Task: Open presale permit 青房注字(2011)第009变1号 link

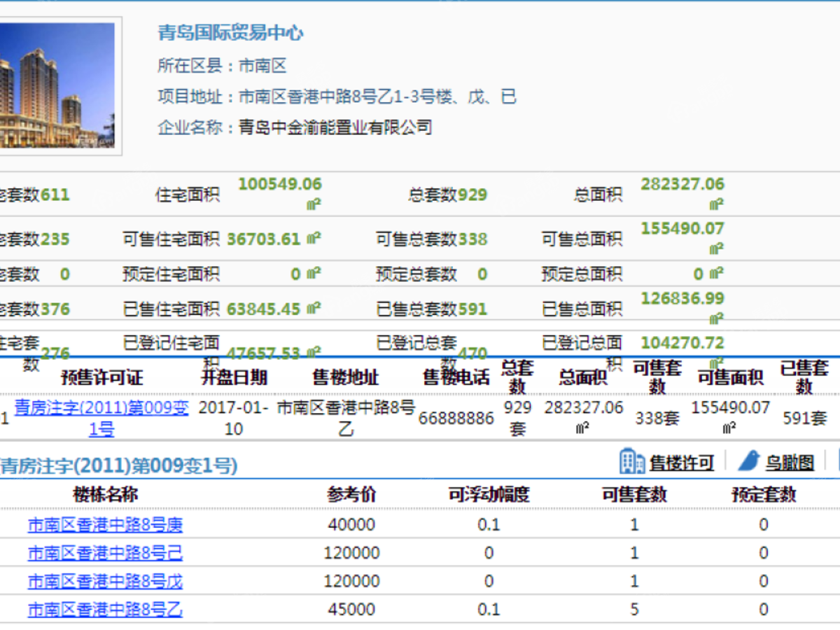Action: [x=101, y=418]
